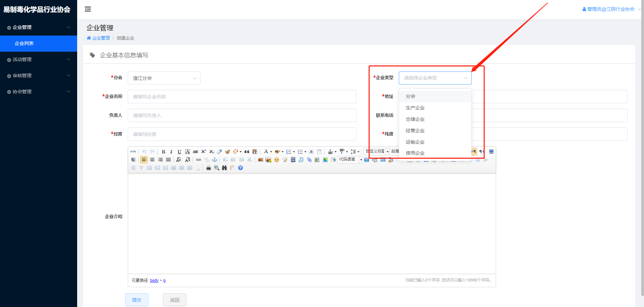The image size is (644, 307).
Task: Choose 经营企业 option
Action: [435, 131]
